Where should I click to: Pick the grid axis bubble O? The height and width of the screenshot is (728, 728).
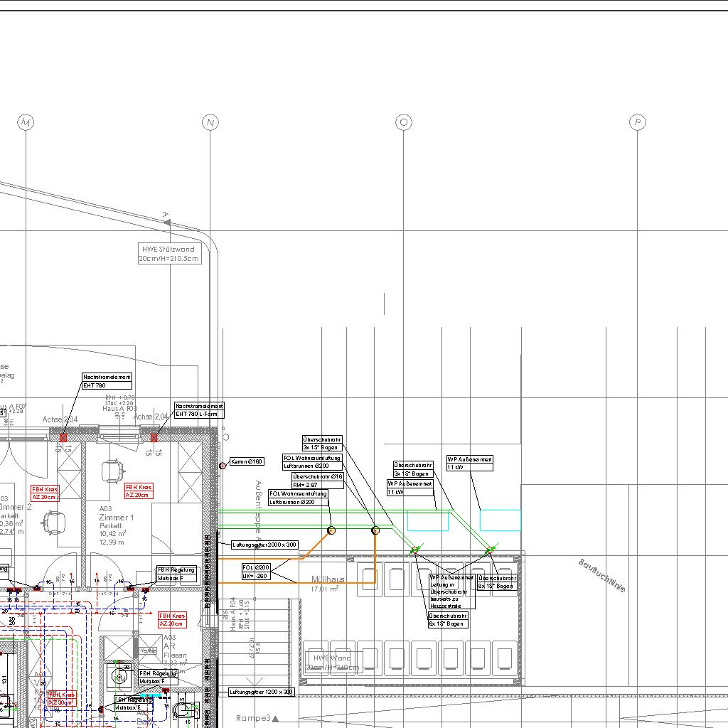tap(404, 123)
